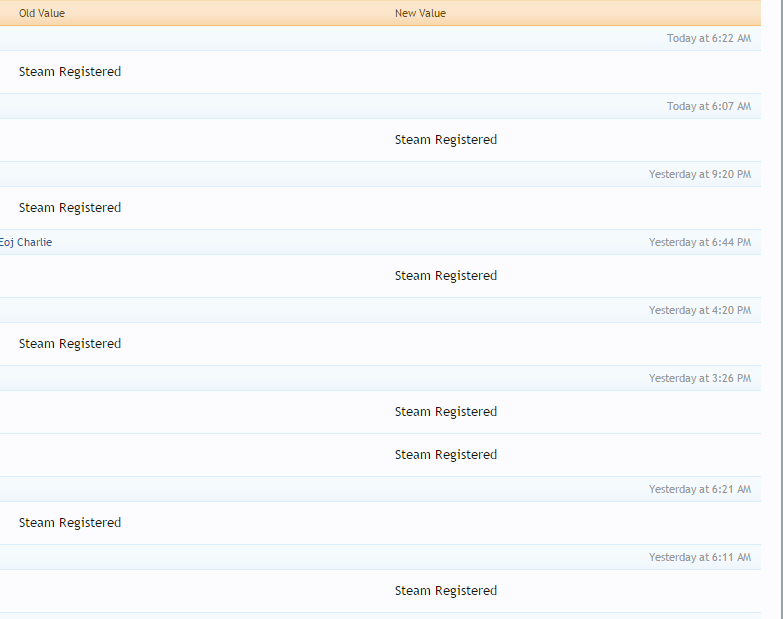
Task: Click new value Steam Registered under 6:07 AM
Action: coord(446,140)
